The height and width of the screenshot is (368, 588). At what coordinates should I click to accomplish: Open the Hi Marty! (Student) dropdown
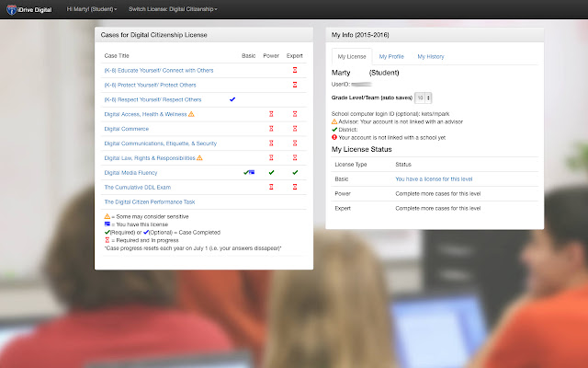(x=92, y=9)
